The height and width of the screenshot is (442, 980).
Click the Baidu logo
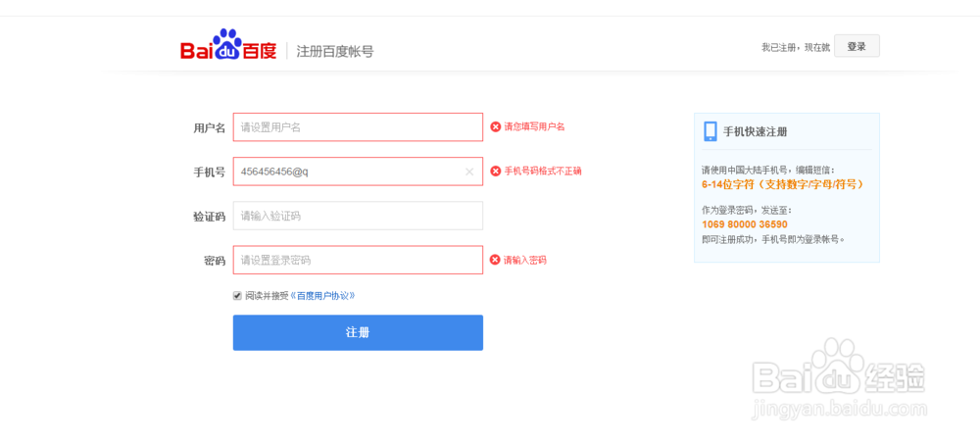tap(228, 47)
